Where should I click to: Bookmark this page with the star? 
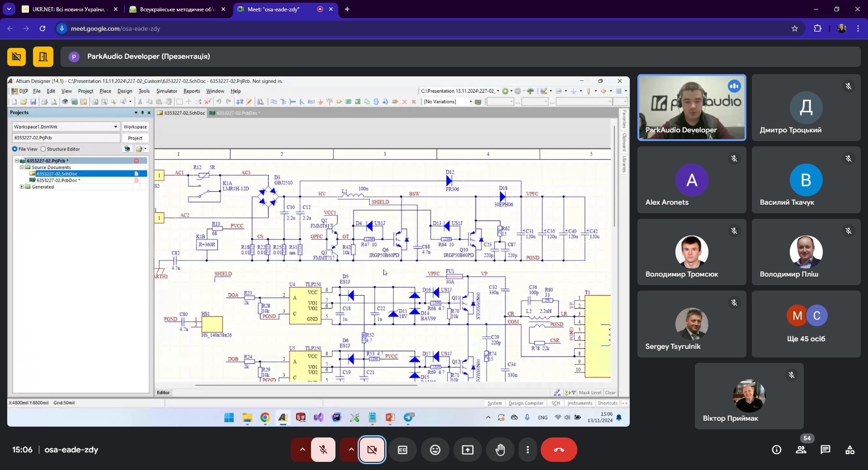(x=795, y=28)
